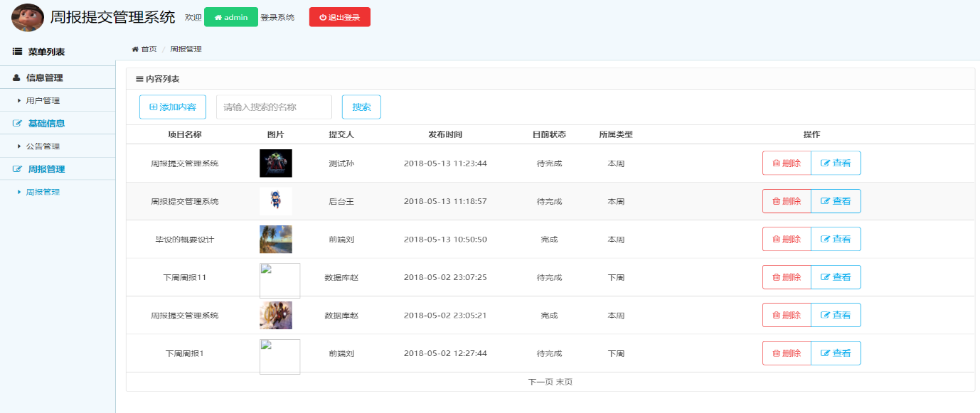View the row submitted by 测试孙

(836, 163)
